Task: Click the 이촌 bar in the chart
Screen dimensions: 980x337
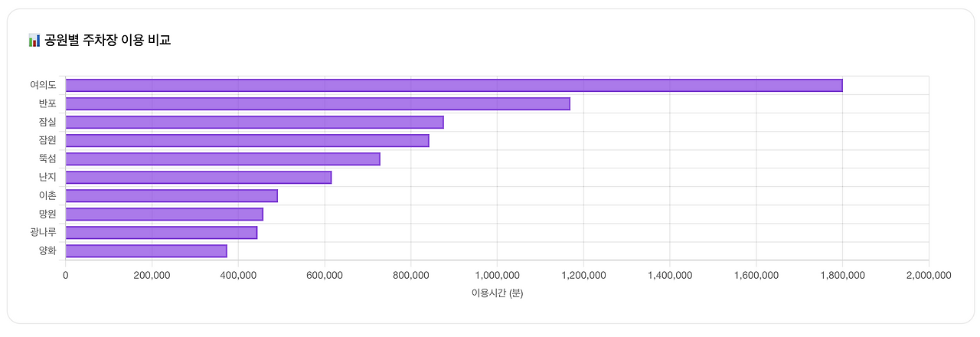Action: tap(171, 195)
